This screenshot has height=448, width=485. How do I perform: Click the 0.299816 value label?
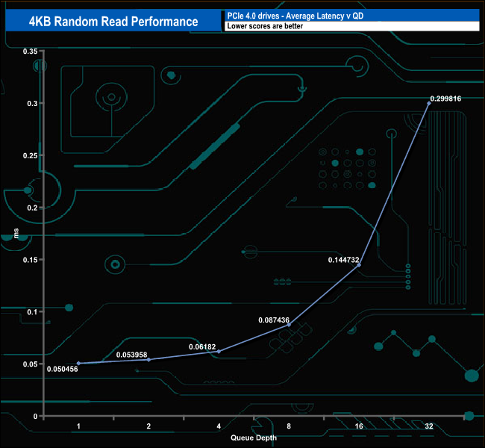pos(445,99)
